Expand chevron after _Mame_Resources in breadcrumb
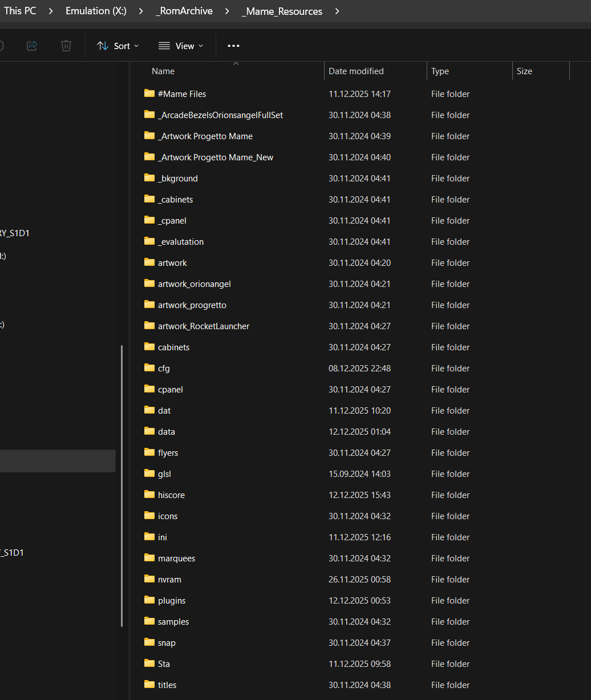This screenshot has height=700, width=591. pos(337,11)
